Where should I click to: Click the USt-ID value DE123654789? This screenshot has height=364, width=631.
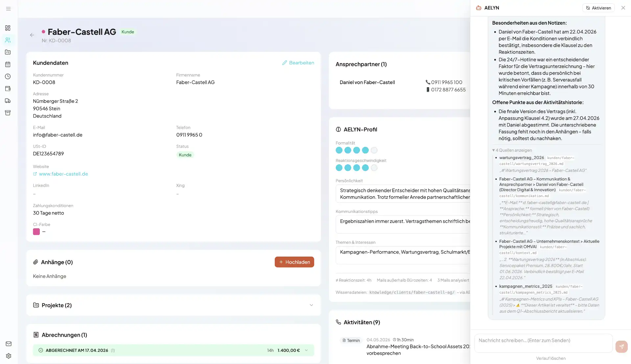tap(48, 154)
